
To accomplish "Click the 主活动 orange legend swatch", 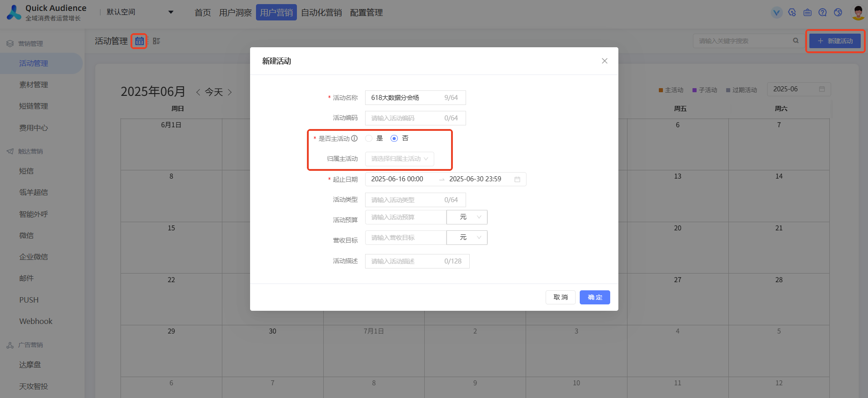I will tap(661, 90).
